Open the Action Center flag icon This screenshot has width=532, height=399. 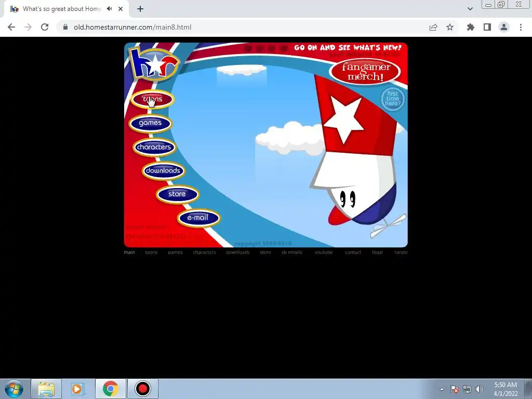(454, 389)
